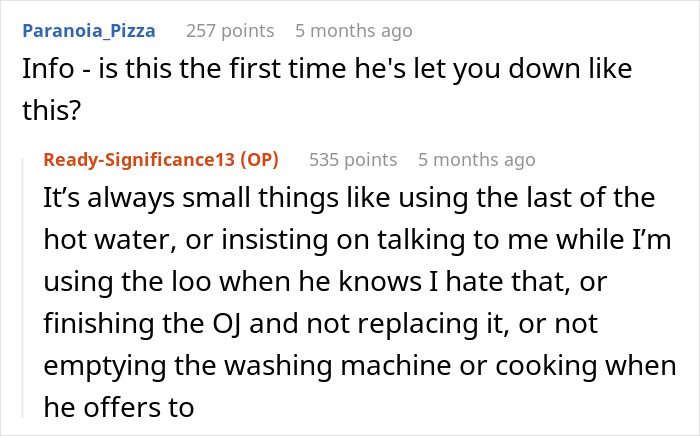Click the line beginning "hot water, or insisting"
The image size is (700, 436).
(x=355, y=240)
